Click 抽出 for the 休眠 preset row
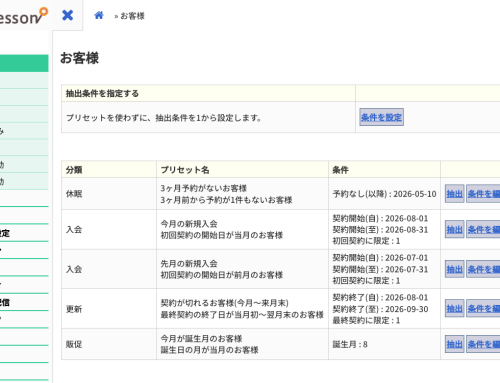Screen dimensions: 500x383 coord(454,194)
